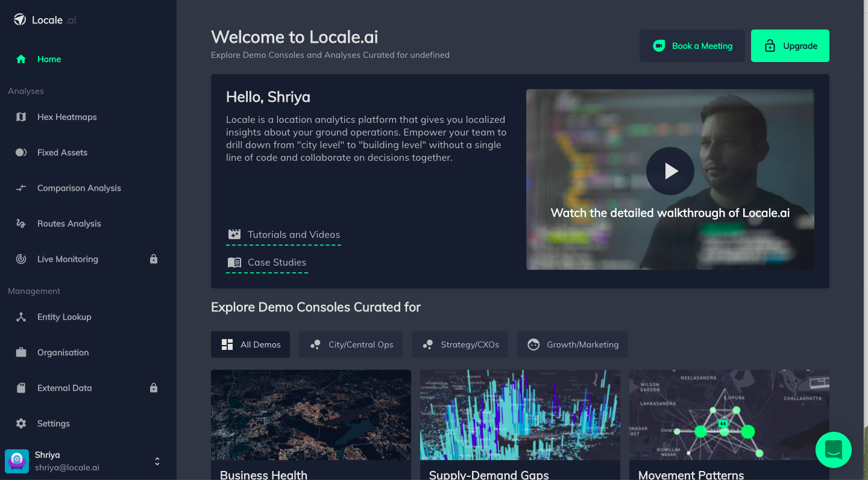Click the Settings gear icon

point(21,423)
